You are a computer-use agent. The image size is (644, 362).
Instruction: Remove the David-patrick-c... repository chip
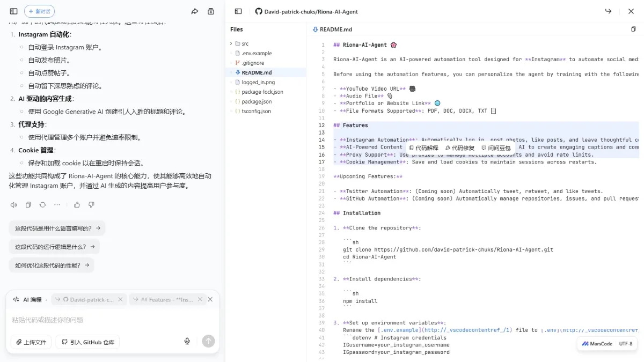120,300
